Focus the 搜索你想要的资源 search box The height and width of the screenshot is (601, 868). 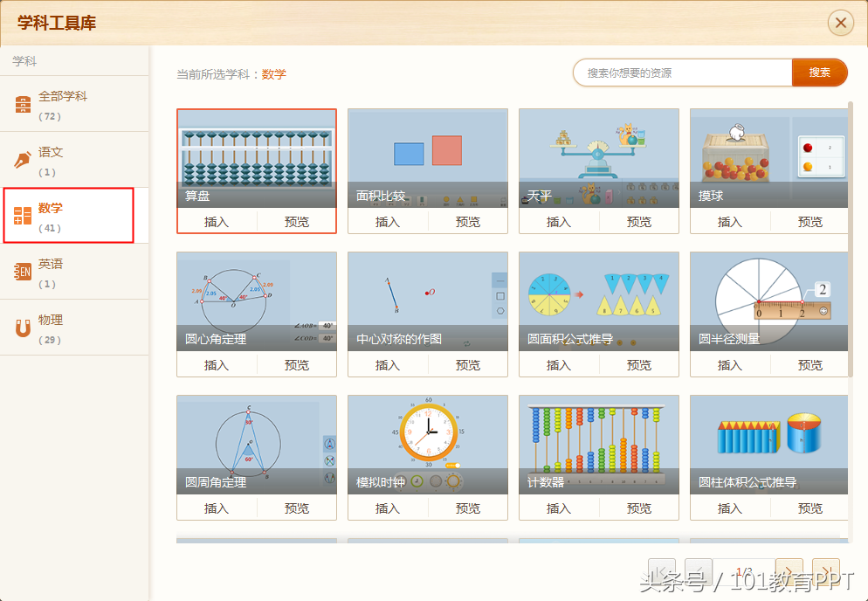click(x=683, y=73)
